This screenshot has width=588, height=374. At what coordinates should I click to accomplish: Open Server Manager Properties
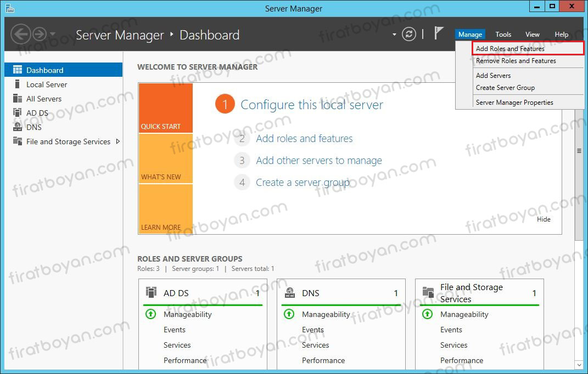coord(528,103)
